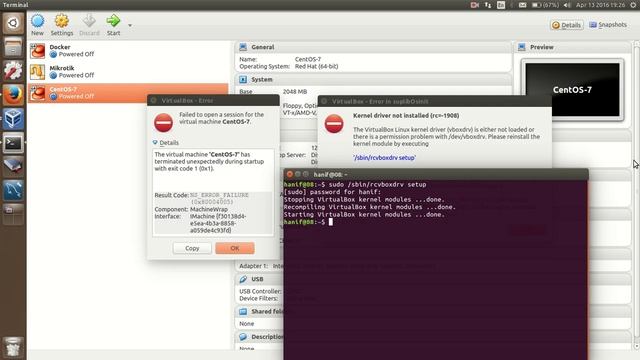Screen dimensions: 640x360
Task: Click the USB drive icon in launcher
Action: 13,166
